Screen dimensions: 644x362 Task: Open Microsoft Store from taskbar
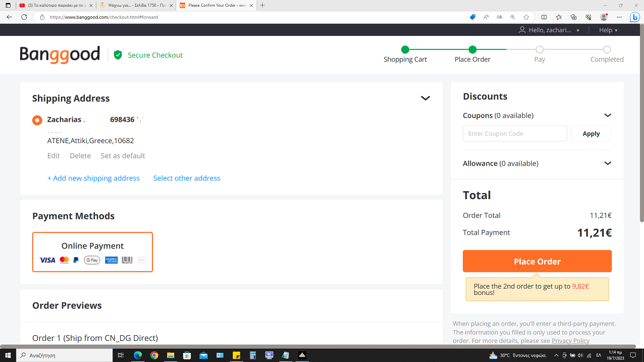point(187,355)
